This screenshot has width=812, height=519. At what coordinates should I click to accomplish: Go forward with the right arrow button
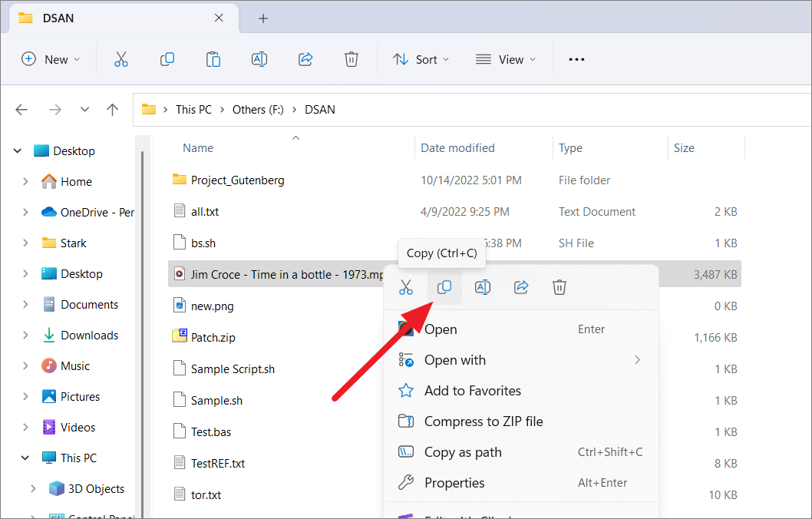[55, 109]
